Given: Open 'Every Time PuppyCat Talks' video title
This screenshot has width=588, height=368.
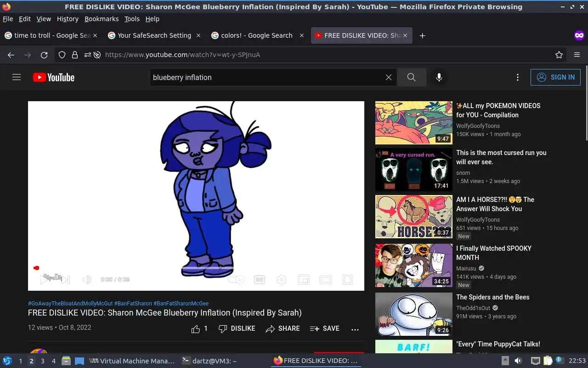Looking at the screenshot, I should coord(498,344).
